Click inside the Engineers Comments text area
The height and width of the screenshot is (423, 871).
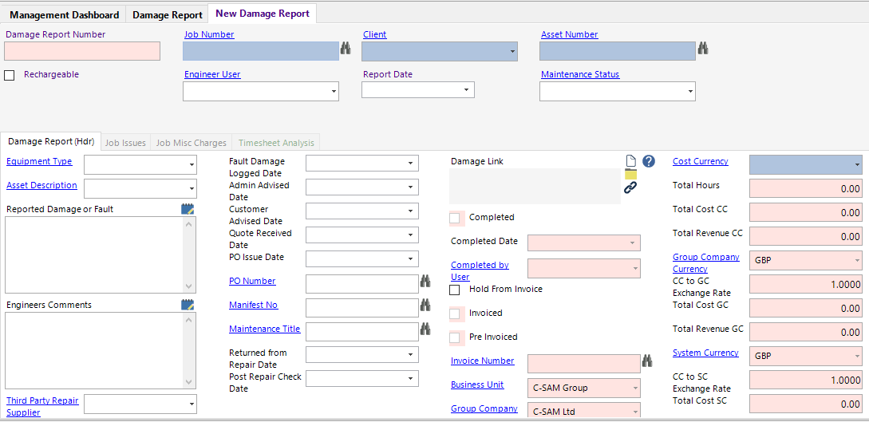tap(93, 349)
